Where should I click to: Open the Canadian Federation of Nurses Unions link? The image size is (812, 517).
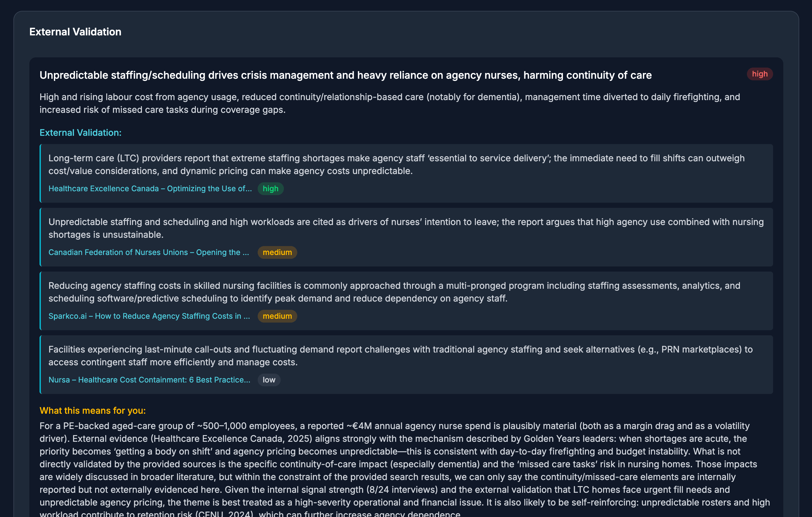(148, 252)
